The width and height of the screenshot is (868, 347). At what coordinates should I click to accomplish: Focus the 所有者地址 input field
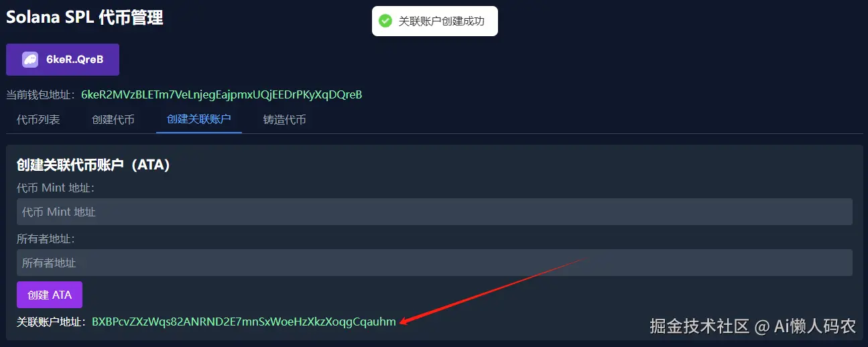pos(434,263)
